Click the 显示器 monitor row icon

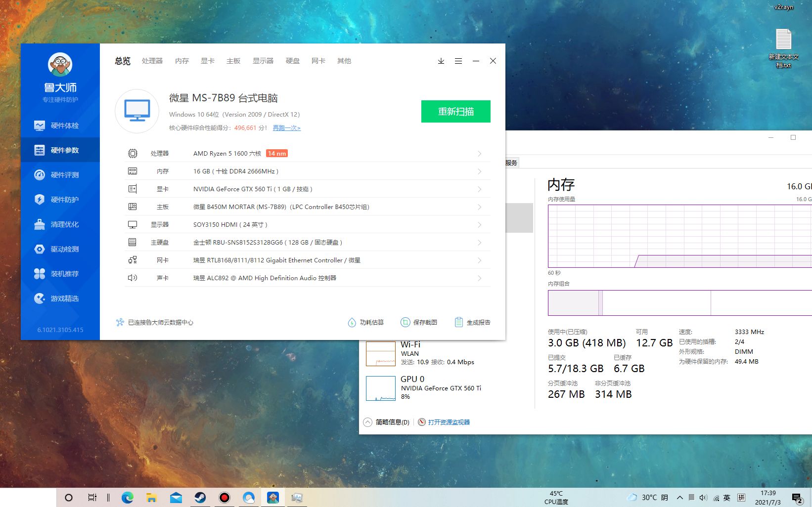133,225
